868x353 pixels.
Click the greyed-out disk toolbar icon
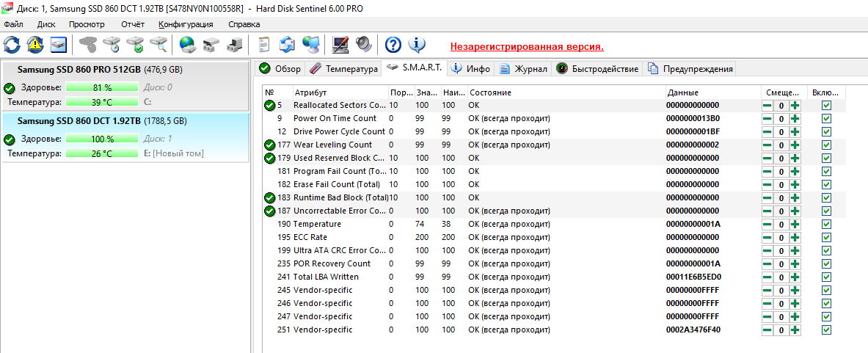coord(88,44)
